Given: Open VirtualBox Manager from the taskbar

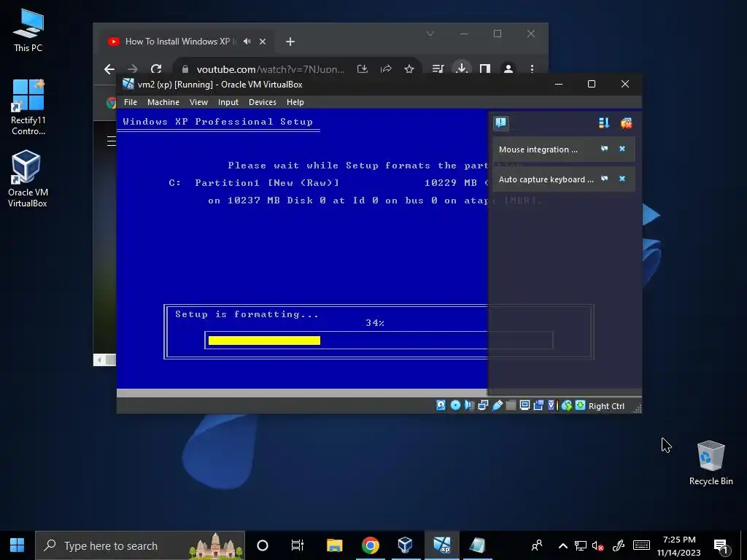Looking at the screenshot, I should (406, 545).
